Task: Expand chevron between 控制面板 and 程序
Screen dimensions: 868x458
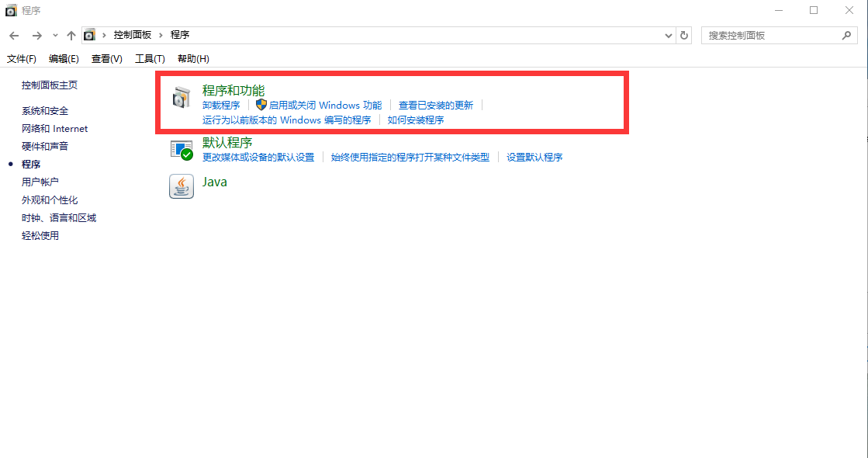Action: 161,36
